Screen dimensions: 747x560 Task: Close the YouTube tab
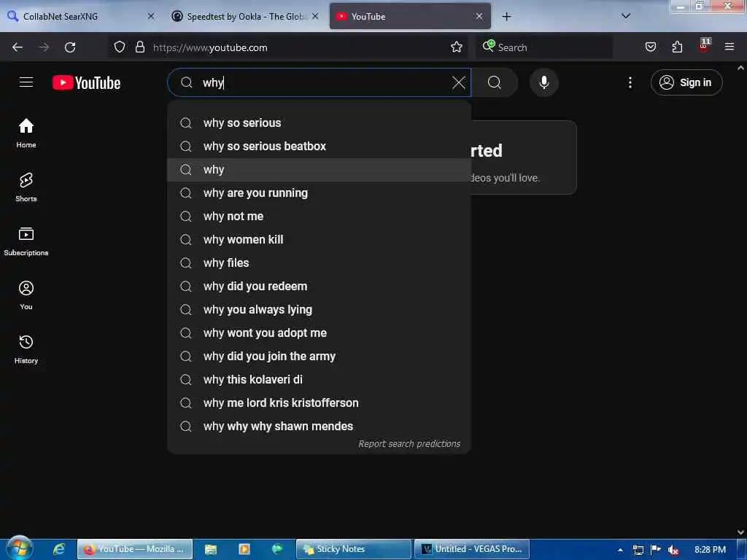tap(479, 17)
